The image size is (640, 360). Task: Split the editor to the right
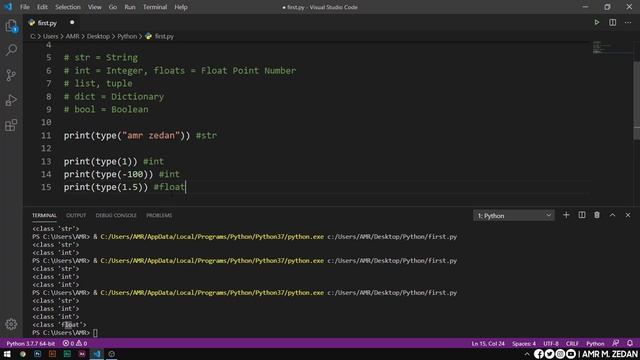(x=612, y=22)
